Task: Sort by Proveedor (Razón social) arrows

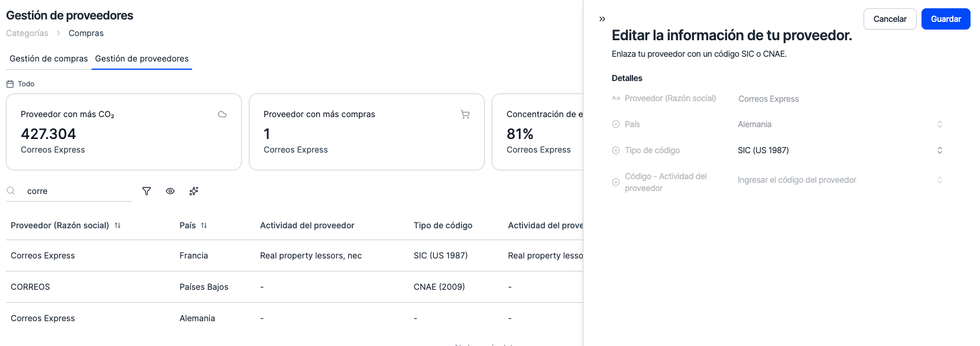Action: (118, 225)
